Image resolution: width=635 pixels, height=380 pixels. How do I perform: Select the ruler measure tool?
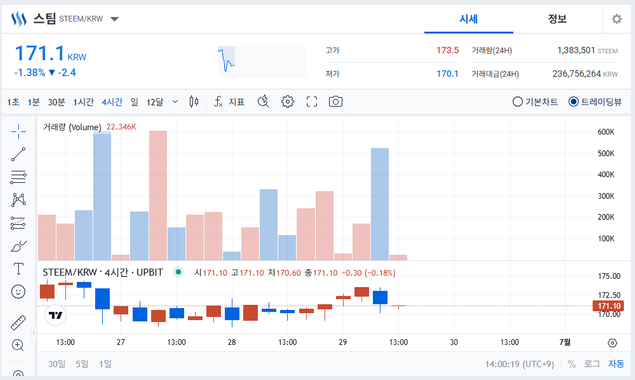[18, 322]
